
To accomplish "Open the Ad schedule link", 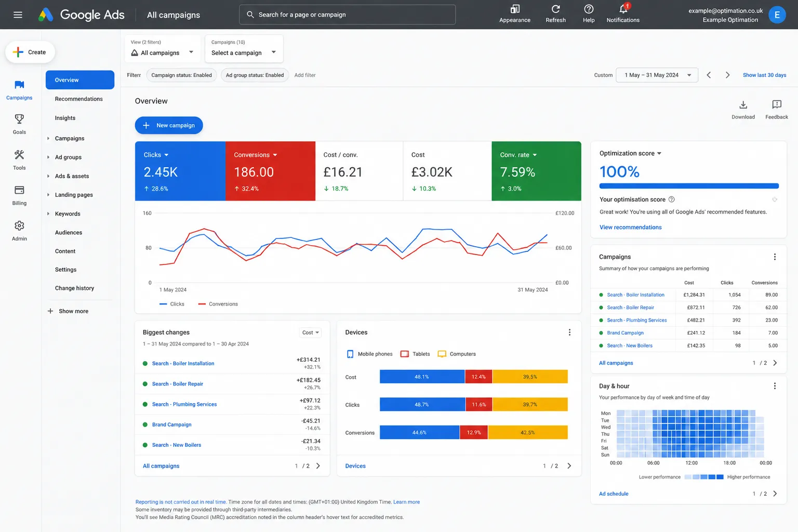I will pyautogui.click(x=614, y=494).
